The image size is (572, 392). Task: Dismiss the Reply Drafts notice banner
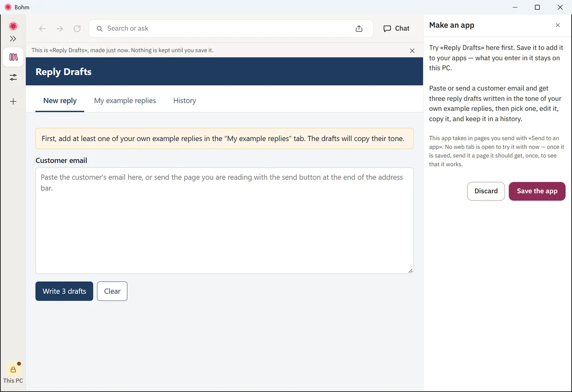pyautogui.click(x=412, y=50)
